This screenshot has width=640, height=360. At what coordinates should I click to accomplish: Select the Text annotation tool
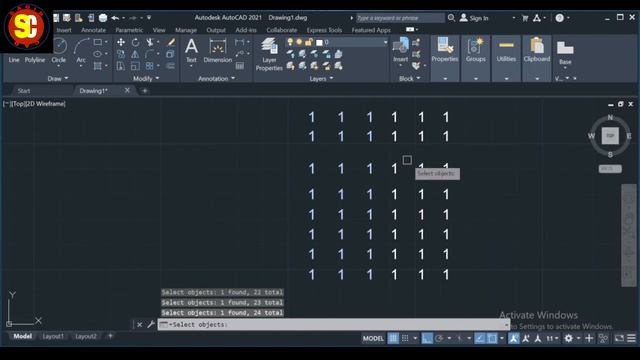[x=191, y=51]
